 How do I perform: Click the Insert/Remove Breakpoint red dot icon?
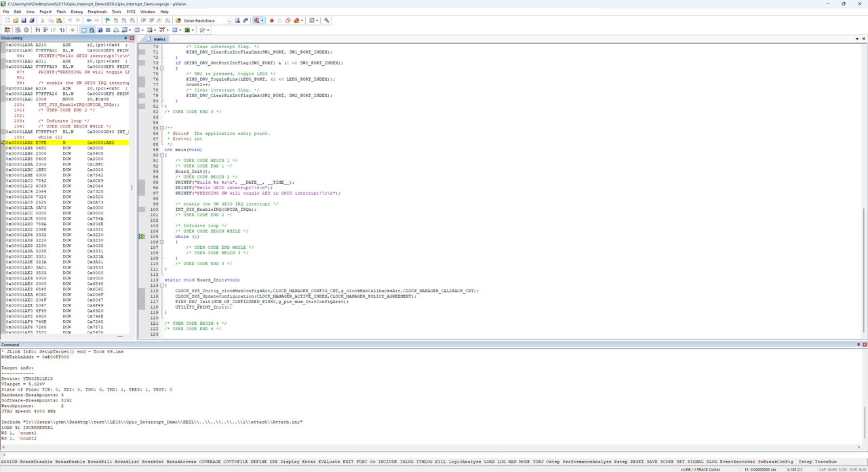[x=271, y=20]
